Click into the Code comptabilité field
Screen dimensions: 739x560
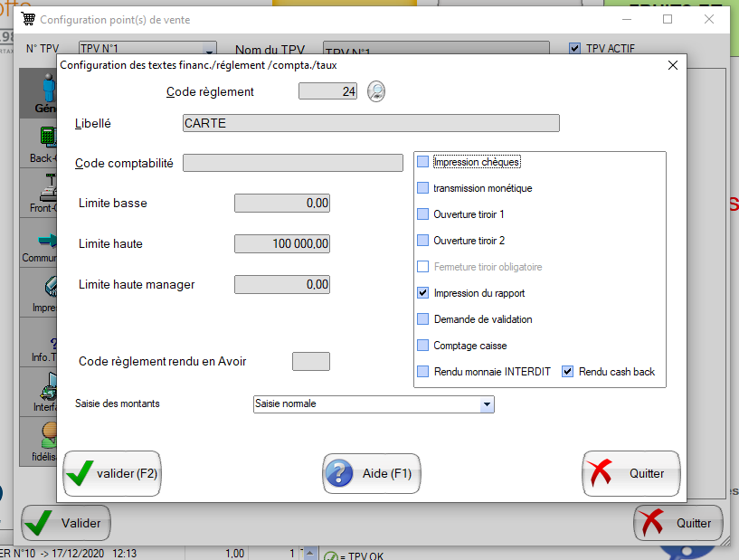pos(292,163)
